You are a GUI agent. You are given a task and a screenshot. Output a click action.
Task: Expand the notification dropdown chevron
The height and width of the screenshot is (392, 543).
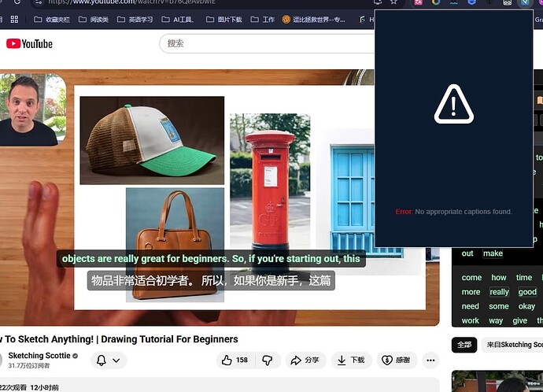coord(116,361)
